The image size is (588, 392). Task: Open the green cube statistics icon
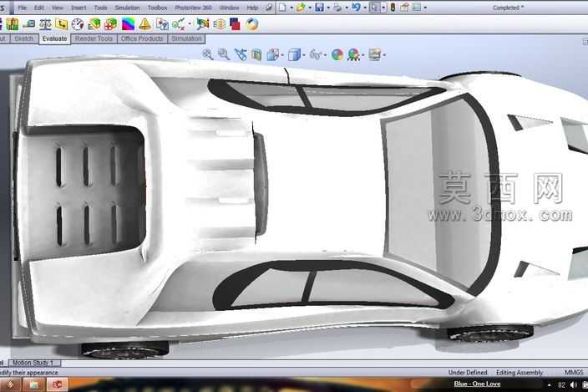click(x=94, y=24)
